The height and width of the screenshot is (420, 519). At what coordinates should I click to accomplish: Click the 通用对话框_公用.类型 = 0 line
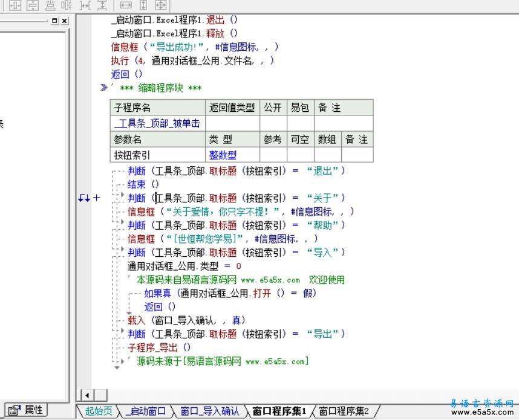[184, 266]
